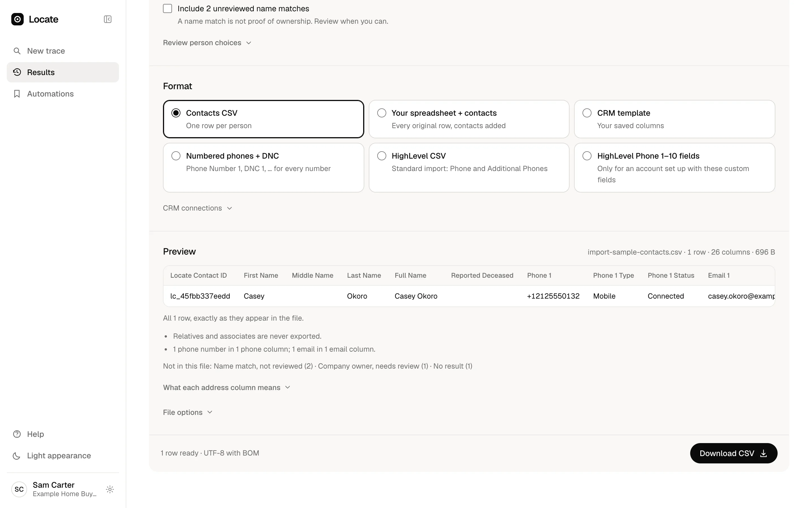Click the Automations bookmark icon

17,94
